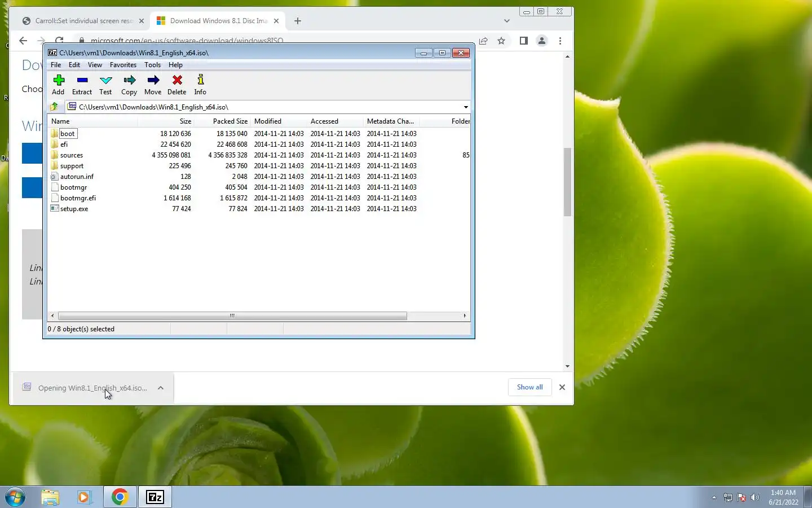Screen dimensions: 812x508
Task: Open Chrome's three-dot menu
Action: pyautogui.click(x=560, y=41)
